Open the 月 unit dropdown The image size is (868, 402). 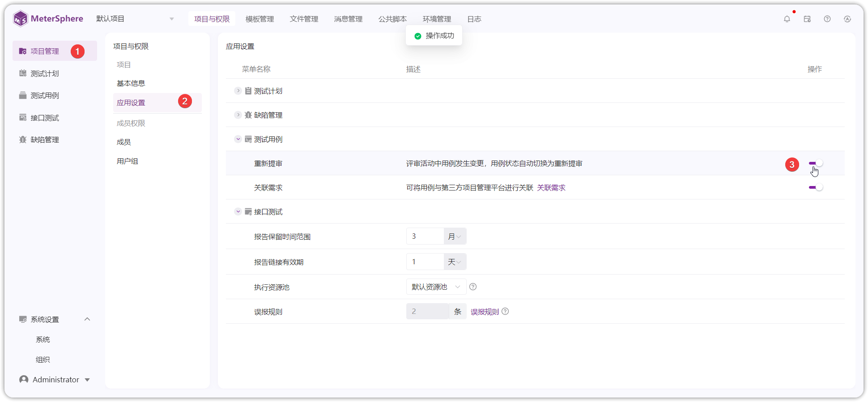(455, 236)
